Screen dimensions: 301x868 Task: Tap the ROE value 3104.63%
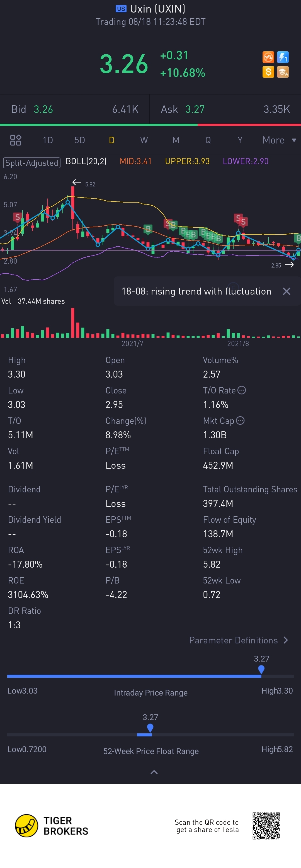(28, 595)
